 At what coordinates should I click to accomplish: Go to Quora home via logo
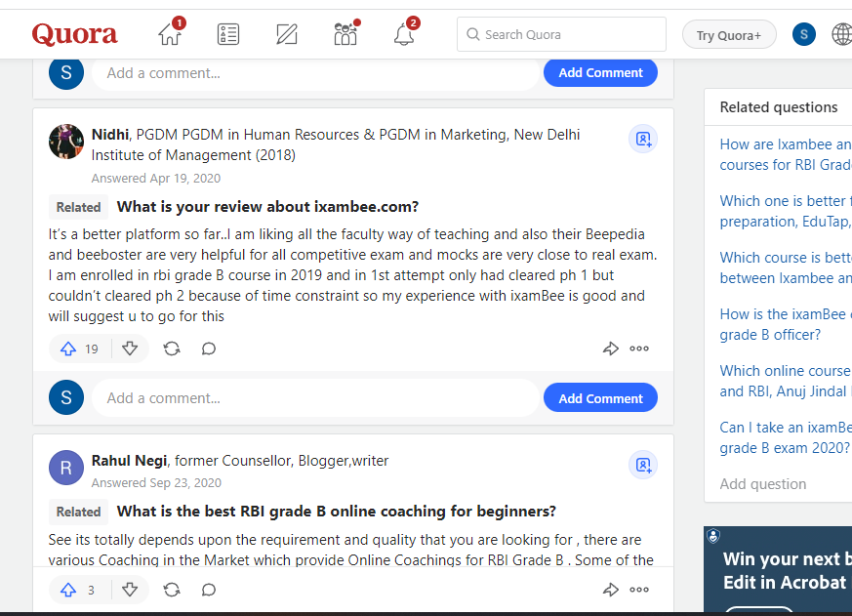[74, 34]
